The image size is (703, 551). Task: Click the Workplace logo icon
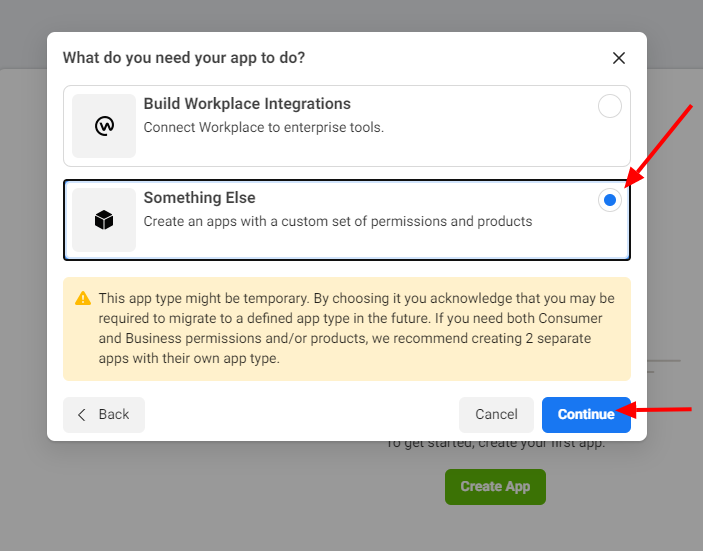(x=104, y=126)
